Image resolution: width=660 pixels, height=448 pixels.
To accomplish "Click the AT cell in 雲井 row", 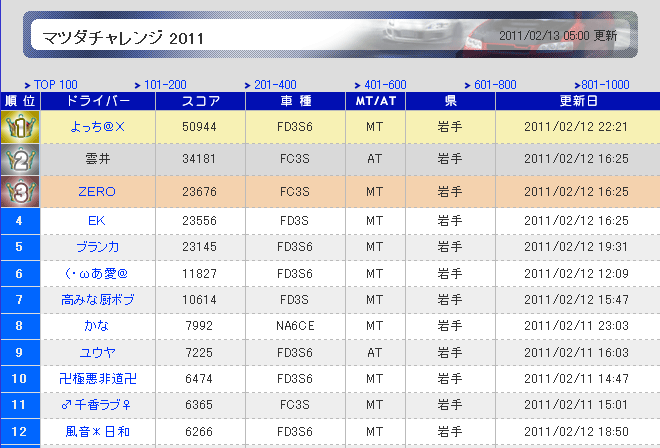I will 375,159.
